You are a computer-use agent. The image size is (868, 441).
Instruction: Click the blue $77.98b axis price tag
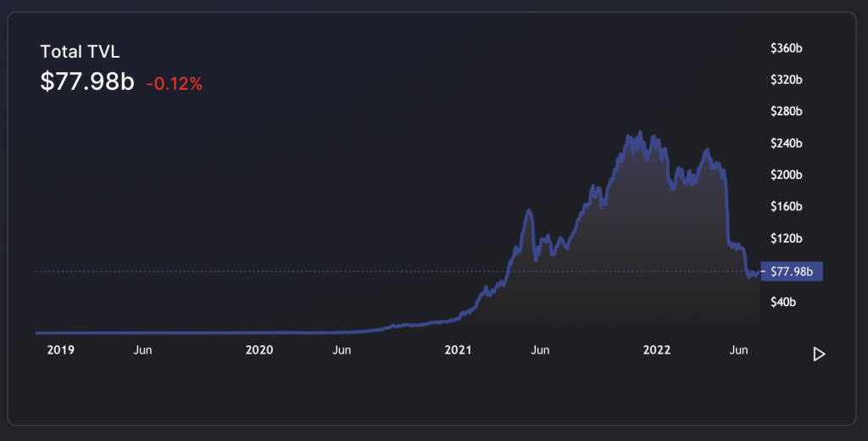coord(792,271)
